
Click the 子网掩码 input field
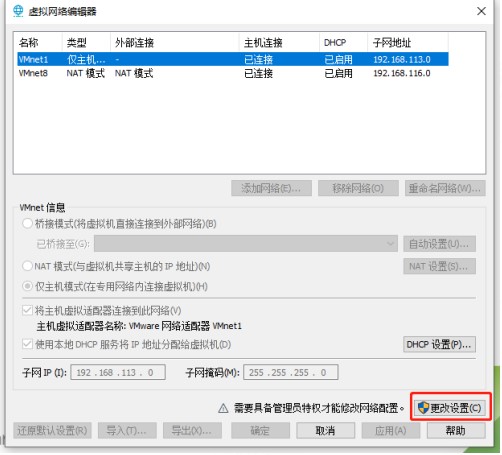click(291, 372)
